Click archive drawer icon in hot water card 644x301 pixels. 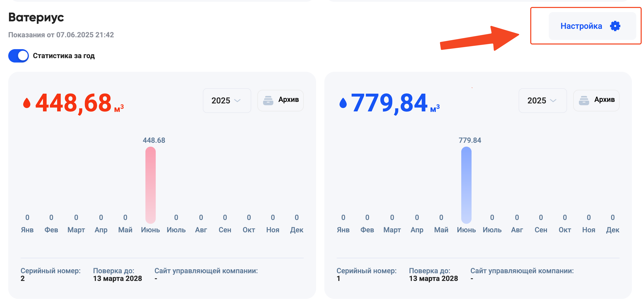[x=268, y=101]
